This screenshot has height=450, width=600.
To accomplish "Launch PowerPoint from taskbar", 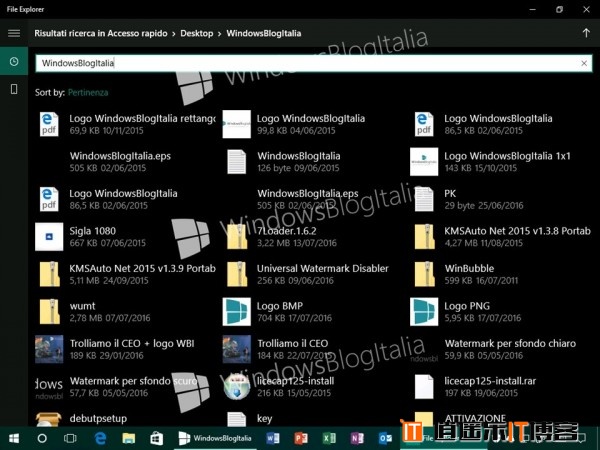I will pyautogui.click(x=301, y=439).
